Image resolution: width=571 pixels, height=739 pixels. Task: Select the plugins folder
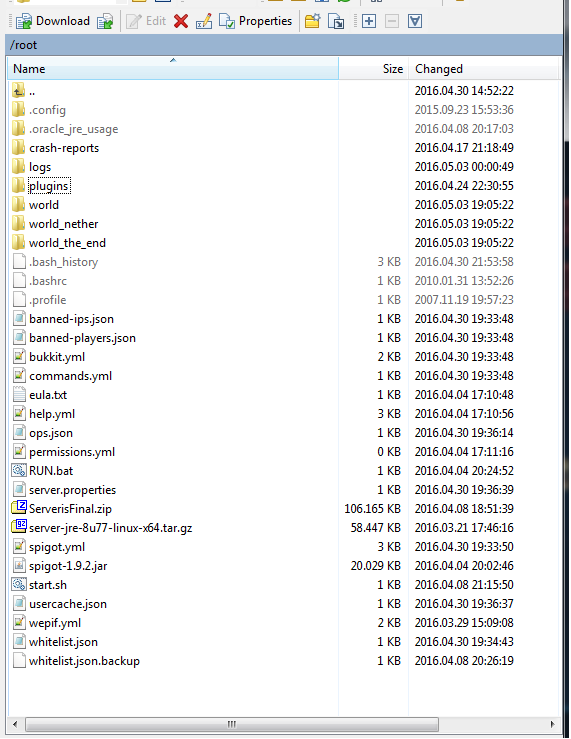(x=49, y=186)
